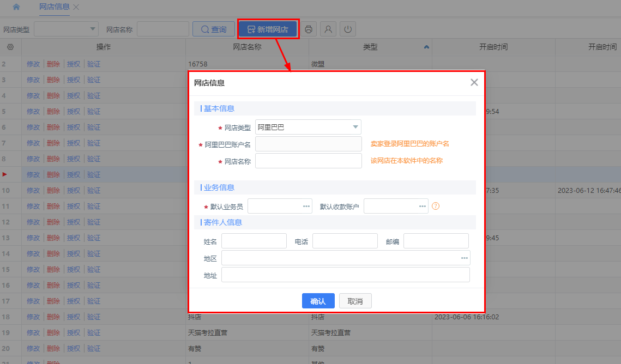Screen dimensions: 621x364
Task: Focus the dialog 网店名称 input field
Action: [x=309, y=161]
